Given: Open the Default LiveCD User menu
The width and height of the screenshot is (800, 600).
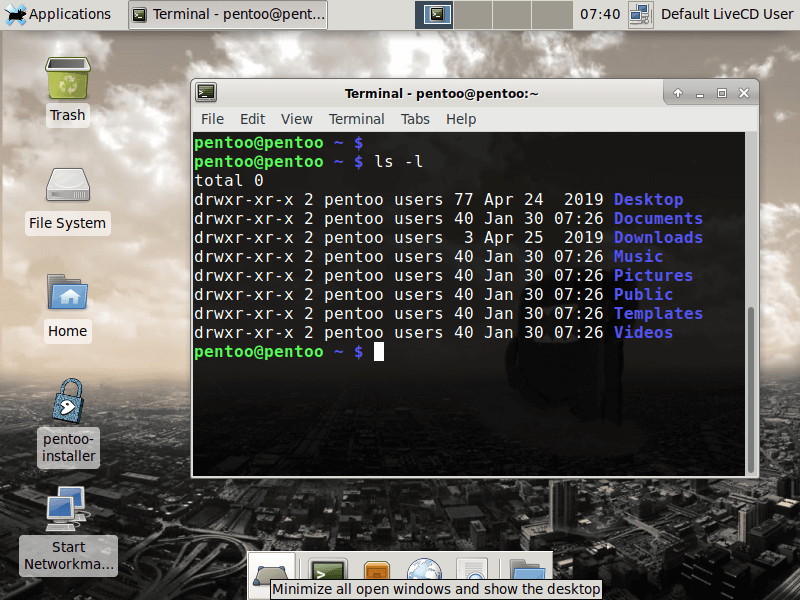Looking at the screenshot, I should click(727, 14).
